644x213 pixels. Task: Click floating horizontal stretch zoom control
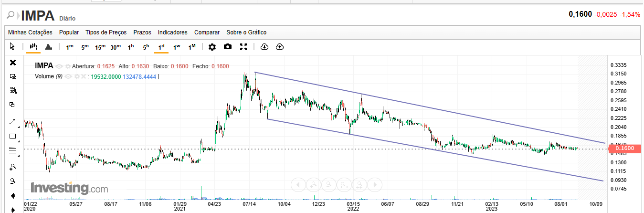(344, 184)
